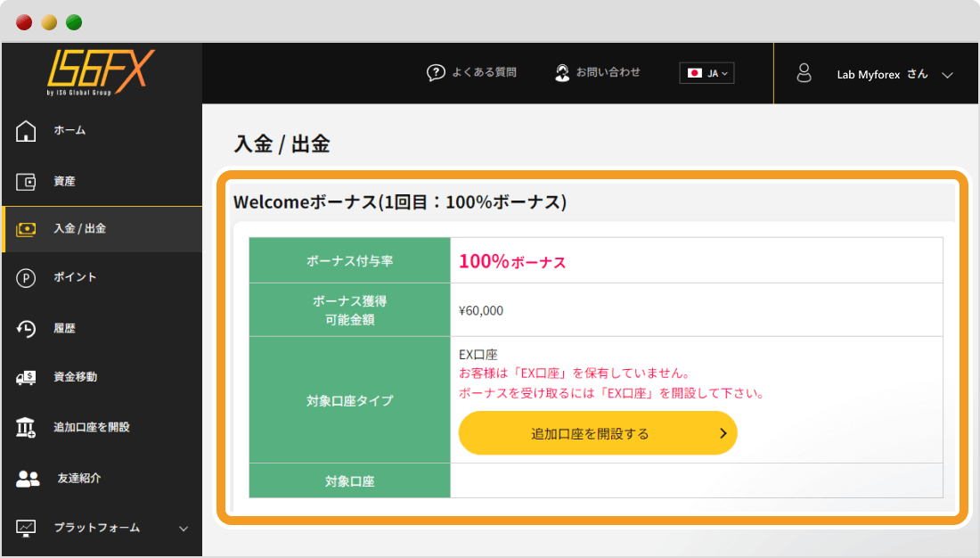
Task: Click the EX口座 account type text
Action: pyautogui.click(x=478, y=355)
